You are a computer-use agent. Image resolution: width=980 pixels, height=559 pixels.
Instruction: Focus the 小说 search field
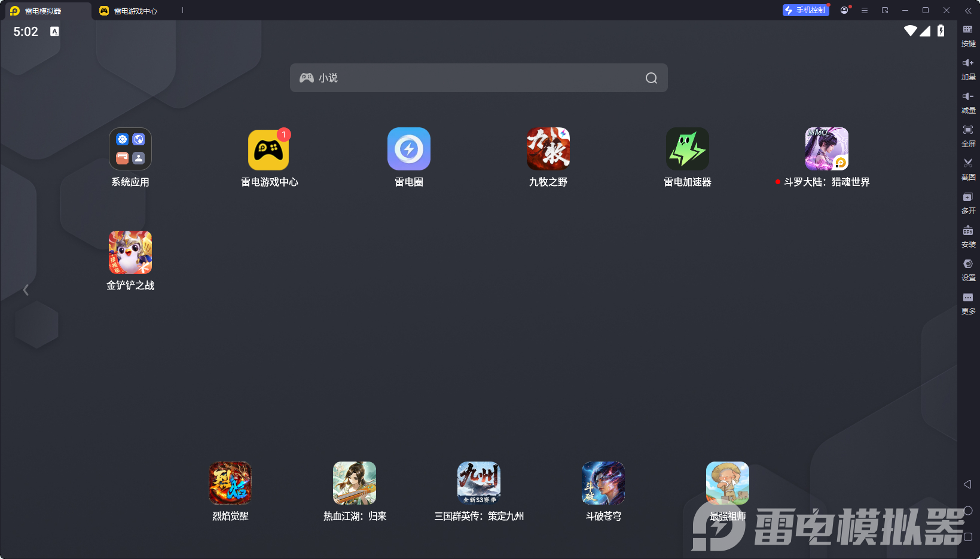pos(478,78)
